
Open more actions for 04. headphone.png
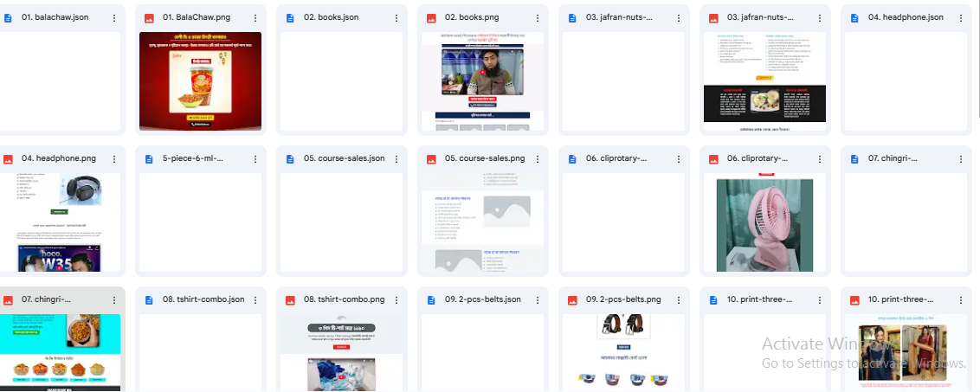coord(113,159)
